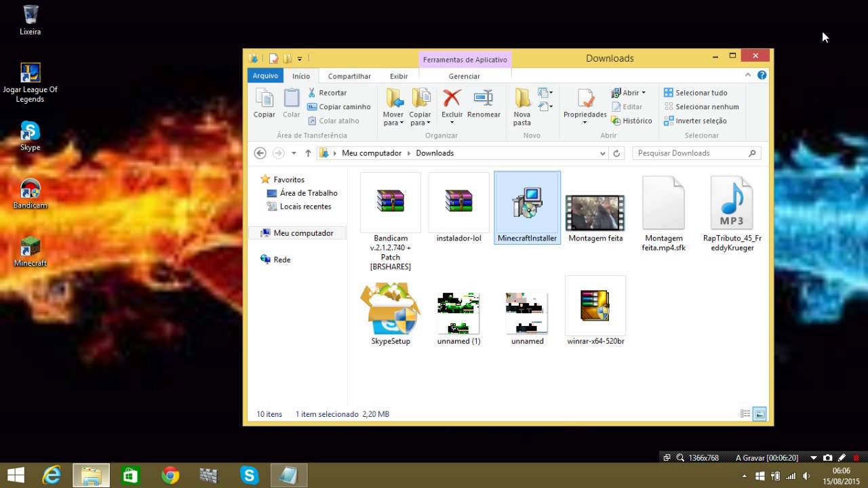Open the recent locations dropdown arrow
The image size is (868, 488).
294,153
